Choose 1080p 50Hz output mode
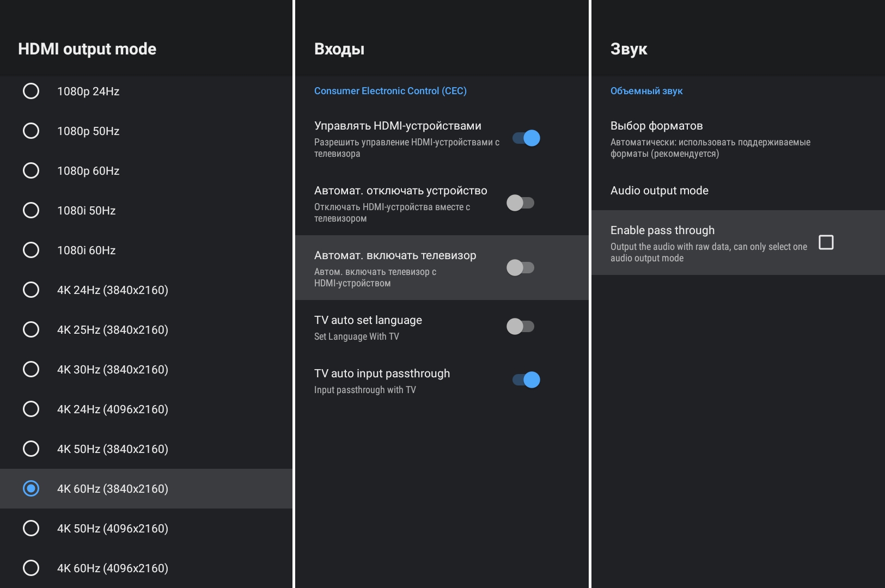 click(x=31, y=131)
